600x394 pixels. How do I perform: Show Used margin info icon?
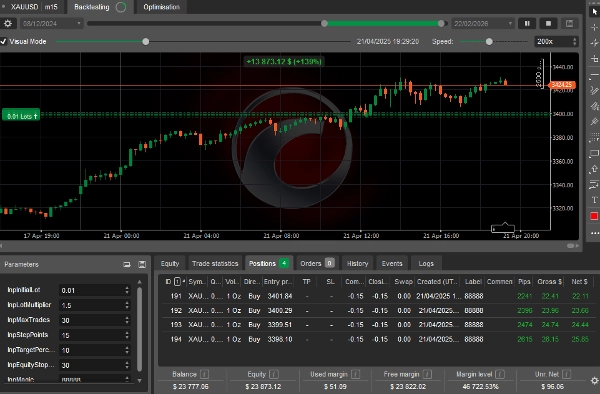355,374
